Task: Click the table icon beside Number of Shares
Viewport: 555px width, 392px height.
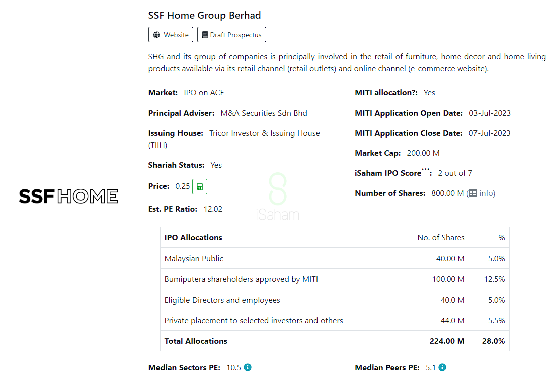Action: point(473,193)
